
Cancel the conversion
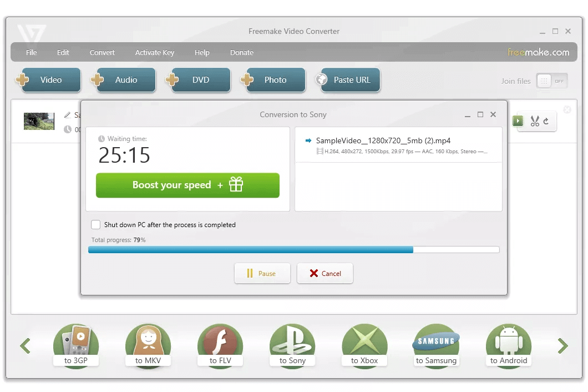[x=325, y=273]
